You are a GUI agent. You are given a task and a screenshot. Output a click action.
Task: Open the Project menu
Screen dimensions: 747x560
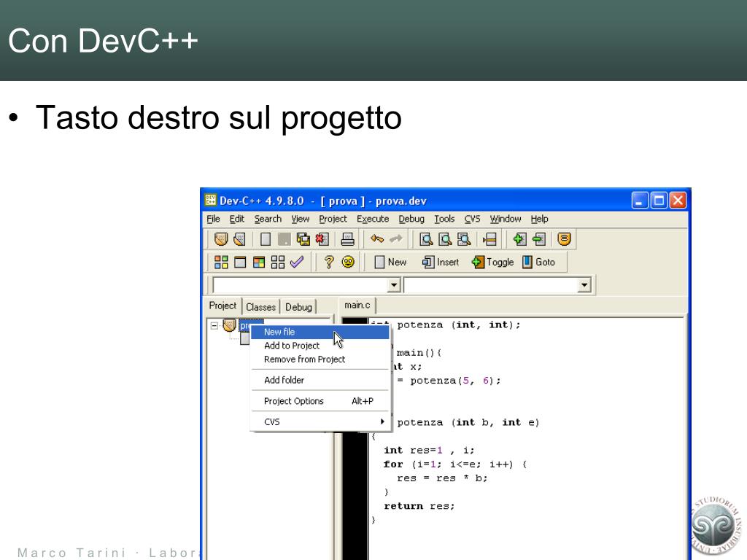click(x=333, y=219)
